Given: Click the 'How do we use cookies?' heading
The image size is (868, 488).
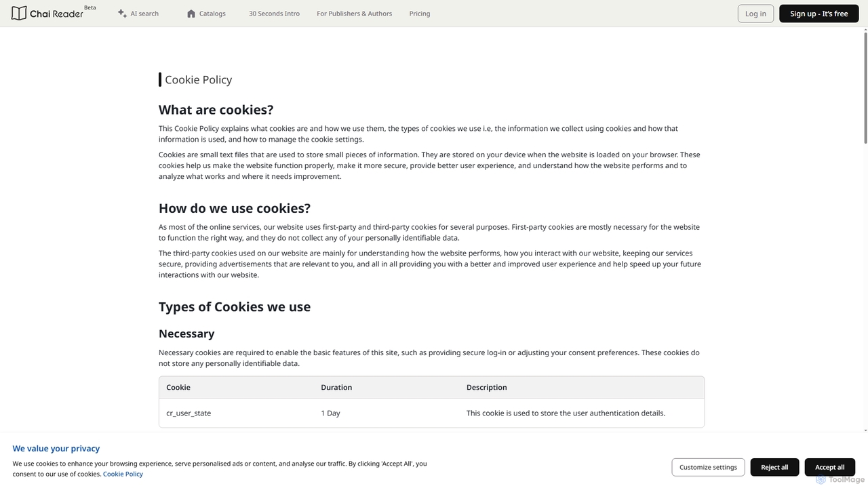Looking at the screenshot, I should [x=235, y=208].
